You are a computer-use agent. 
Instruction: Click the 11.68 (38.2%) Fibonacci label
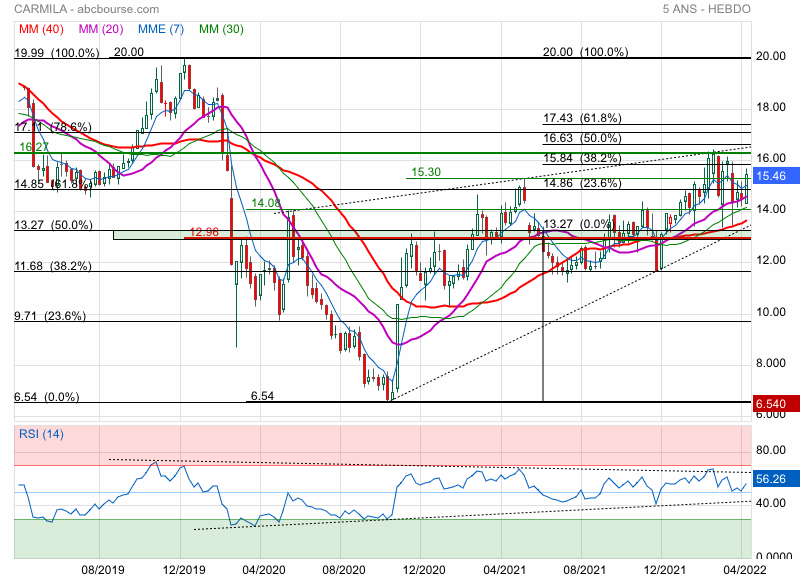(53, 266)
